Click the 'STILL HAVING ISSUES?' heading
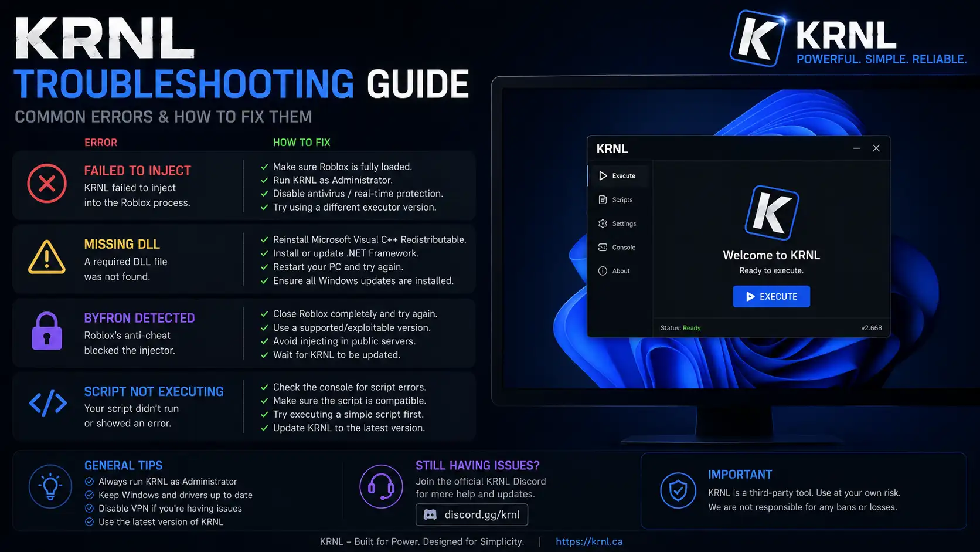 pos(478,466)
